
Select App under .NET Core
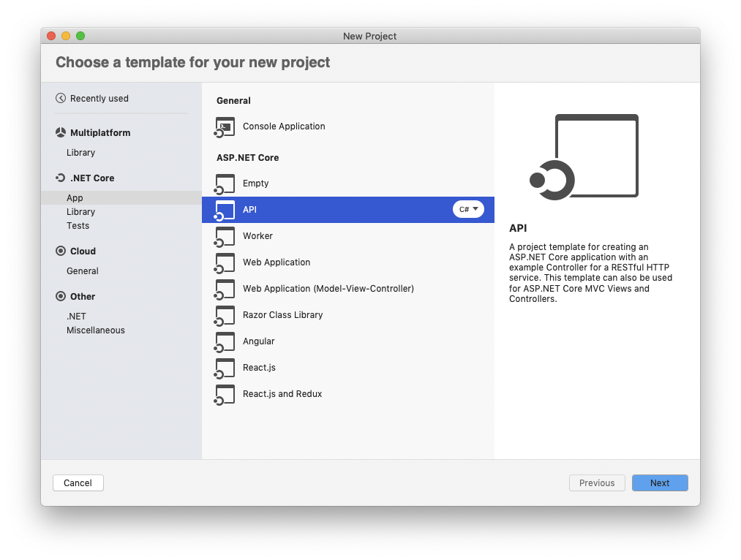121,198
